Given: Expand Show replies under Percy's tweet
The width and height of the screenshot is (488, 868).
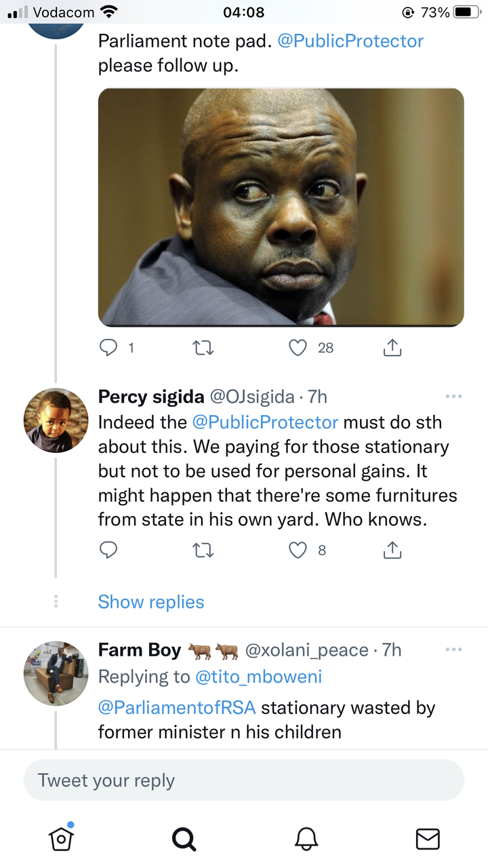Looking at the screenshot, I should (151, 601).
